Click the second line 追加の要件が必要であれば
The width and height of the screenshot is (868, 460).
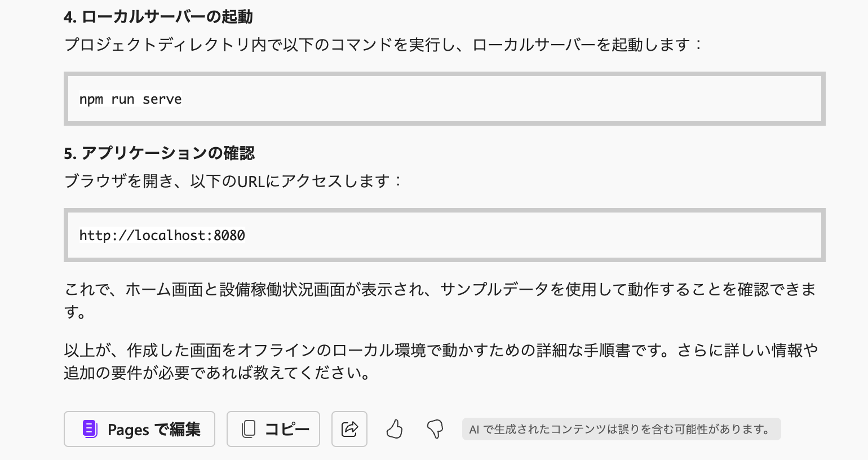click(218, 373)
